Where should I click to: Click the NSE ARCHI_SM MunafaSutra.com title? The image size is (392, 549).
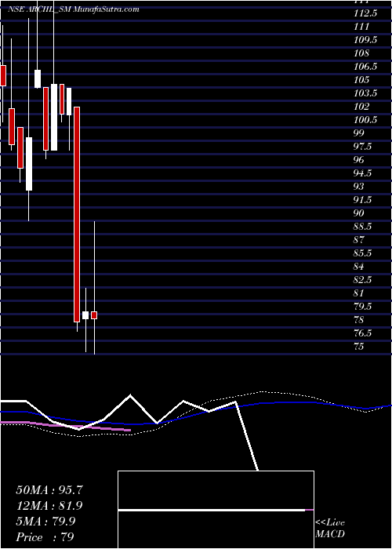pos(74,9)
